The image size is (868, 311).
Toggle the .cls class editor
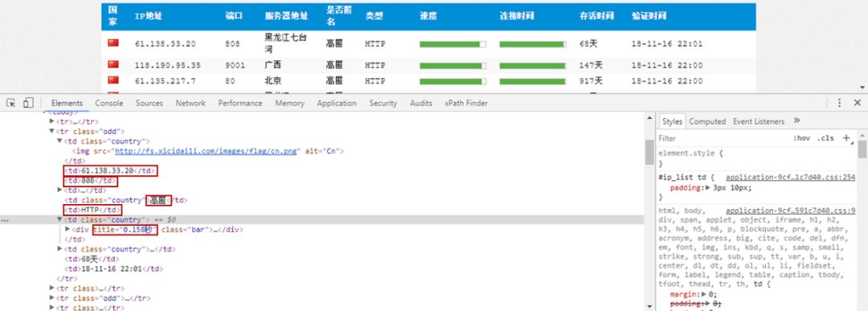pyautogui.click(x=826, y=137)
